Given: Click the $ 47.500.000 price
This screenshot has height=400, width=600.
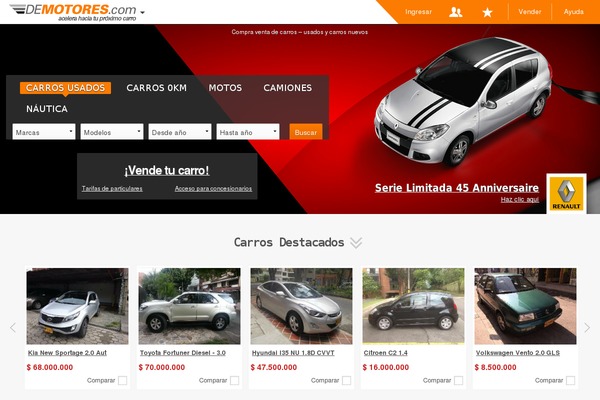Looking at the screenshot, I should click(274, 367).
